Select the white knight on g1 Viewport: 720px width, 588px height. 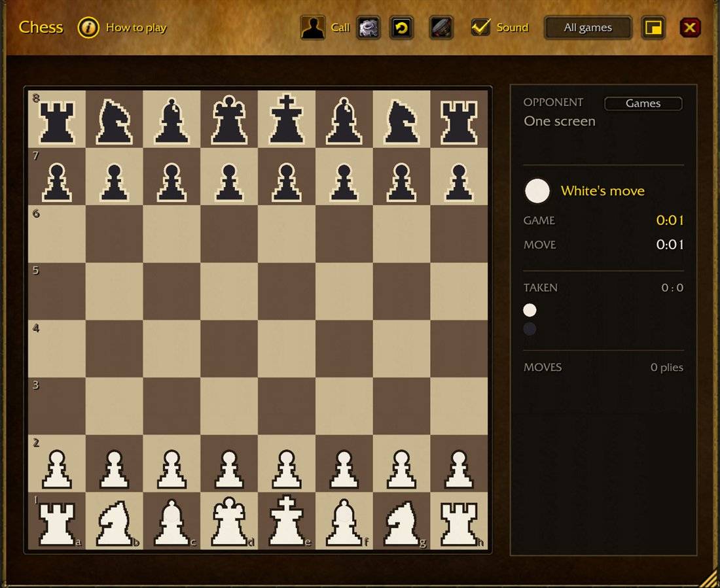401,523
